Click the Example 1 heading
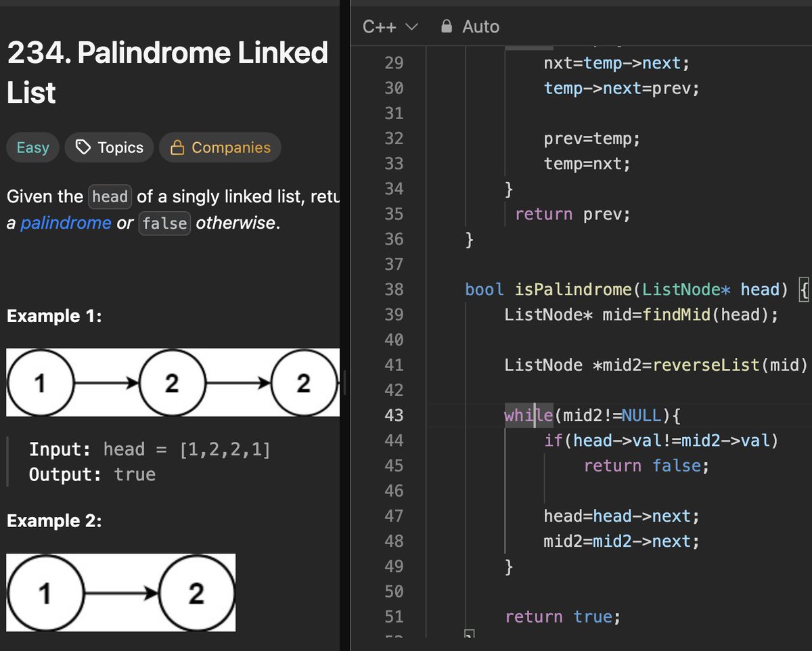The image size is (812, 651). click(54, 316)
